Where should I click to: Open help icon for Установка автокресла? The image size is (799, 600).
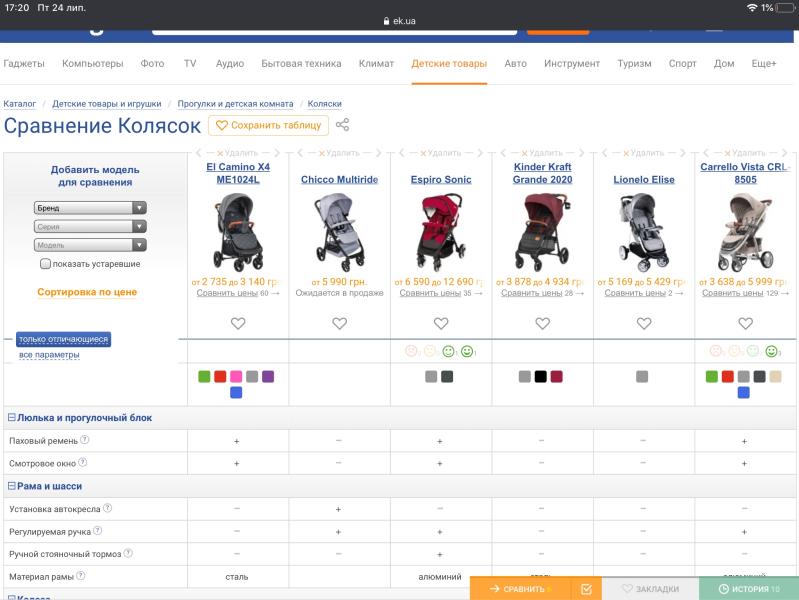point(107,508)
